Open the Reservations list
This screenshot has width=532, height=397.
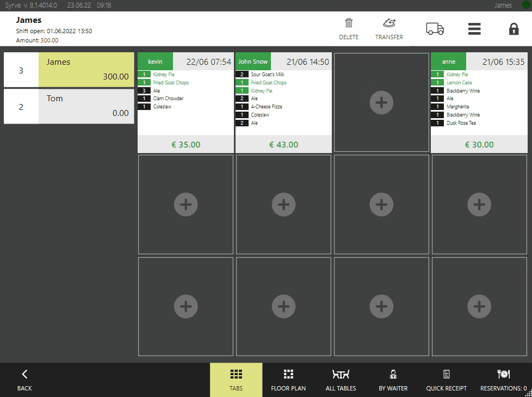pyautogui.click(x=503, y=380)
